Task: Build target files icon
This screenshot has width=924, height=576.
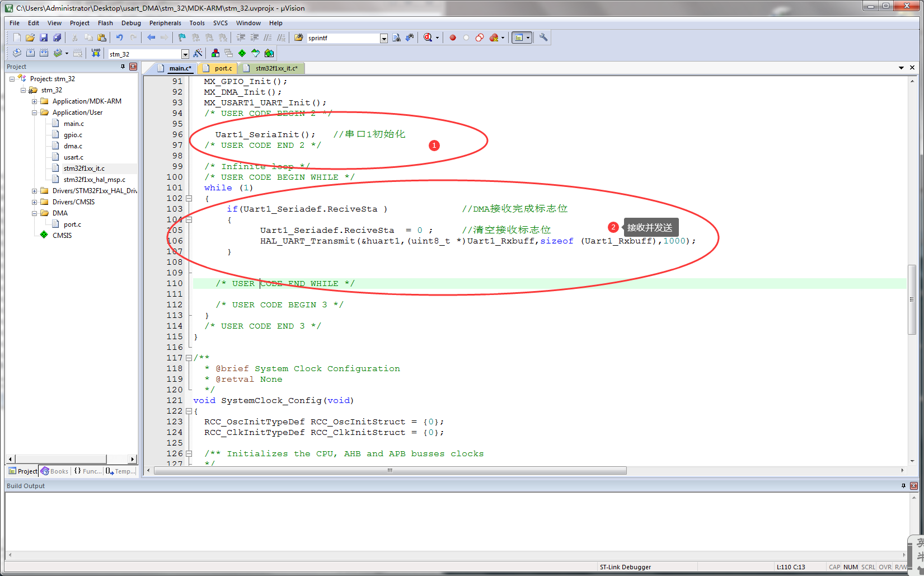Action: tap(30, 53)
